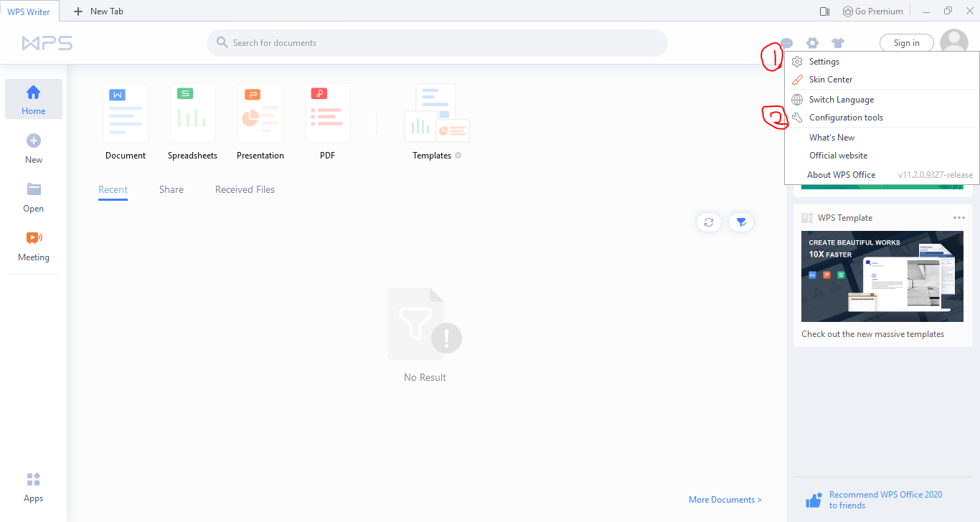
Task: Click the message bubble icon in header
Action: tap(787, 43)
